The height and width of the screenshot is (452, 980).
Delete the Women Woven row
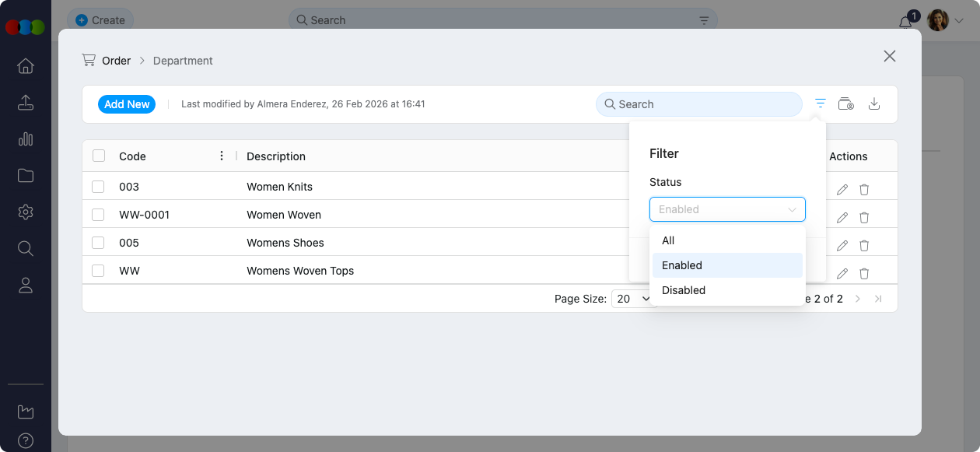pyautogui.click(x=864, y=217)
